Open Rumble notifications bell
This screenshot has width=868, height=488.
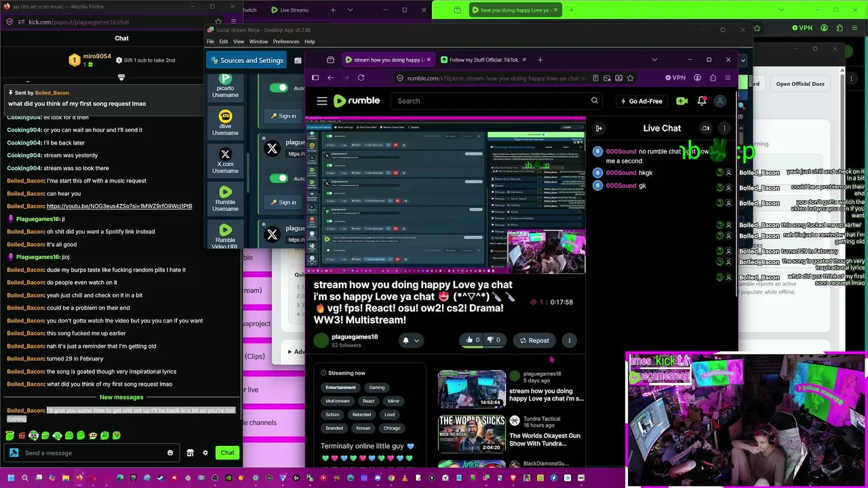point(702,101)
